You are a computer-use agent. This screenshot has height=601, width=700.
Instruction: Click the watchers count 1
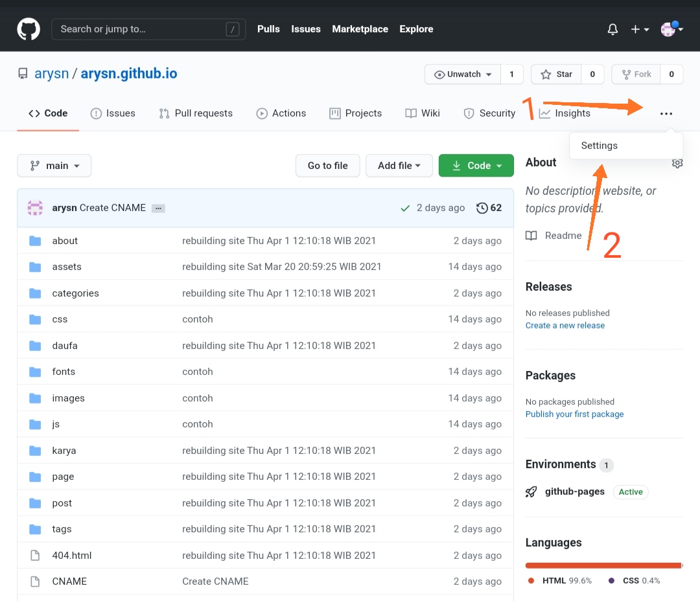[511, 74]
